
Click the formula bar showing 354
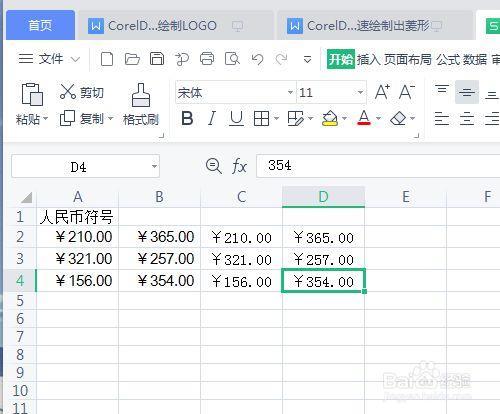click(x=378, y=166)
